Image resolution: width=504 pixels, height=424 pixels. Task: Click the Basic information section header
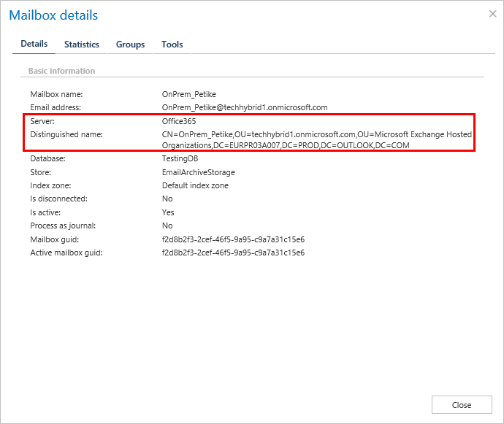pyautogui.click(x=61, y=71)
